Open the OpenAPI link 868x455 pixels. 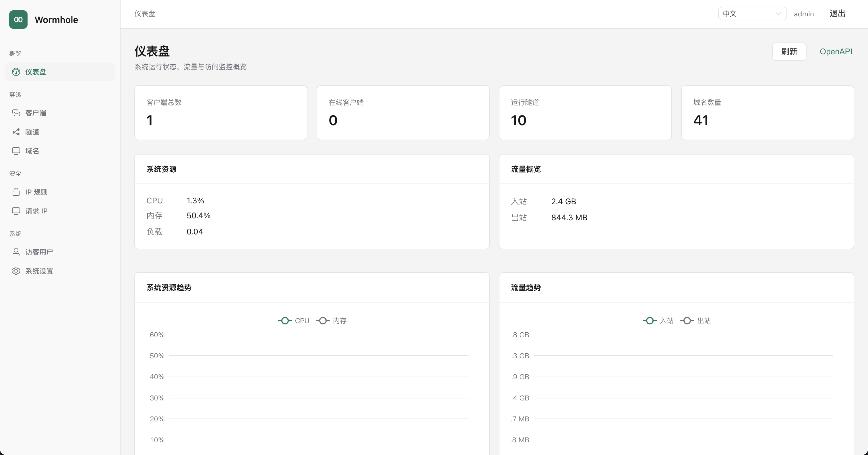836,52
